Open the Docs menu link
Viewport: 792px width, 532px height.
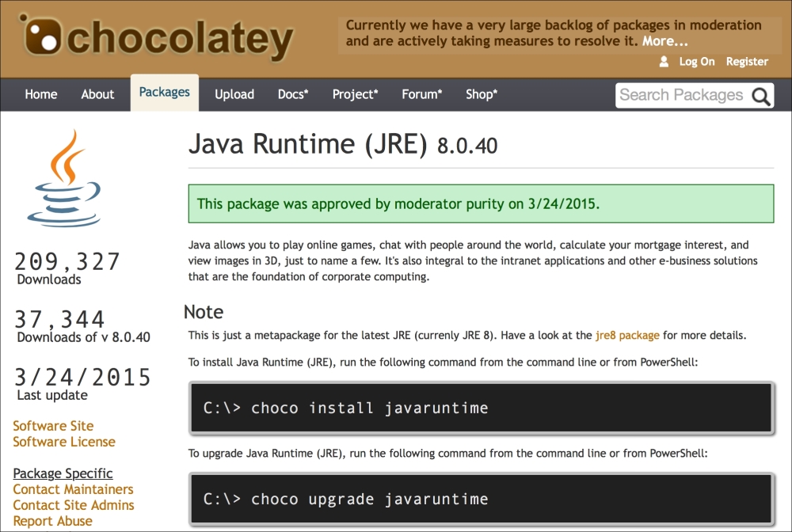coord(293,94)
